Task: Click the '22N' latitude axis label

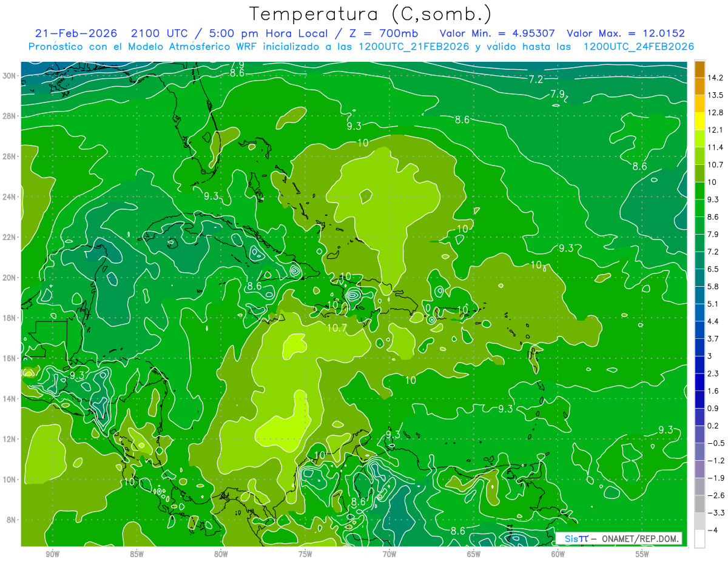Action: click(x=10, y=237)
